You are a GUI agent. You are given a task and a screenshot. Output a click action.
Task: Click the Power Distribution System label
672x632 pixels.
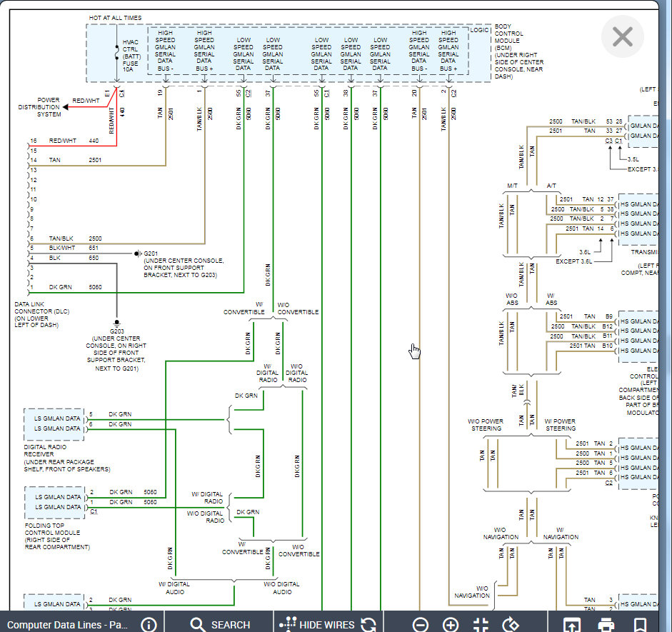(x=39, y=107)
